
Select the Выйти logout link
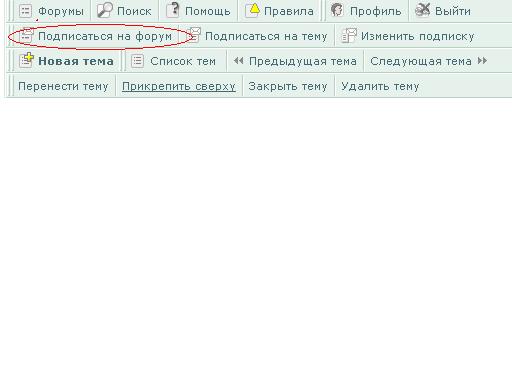coord(453,11)
